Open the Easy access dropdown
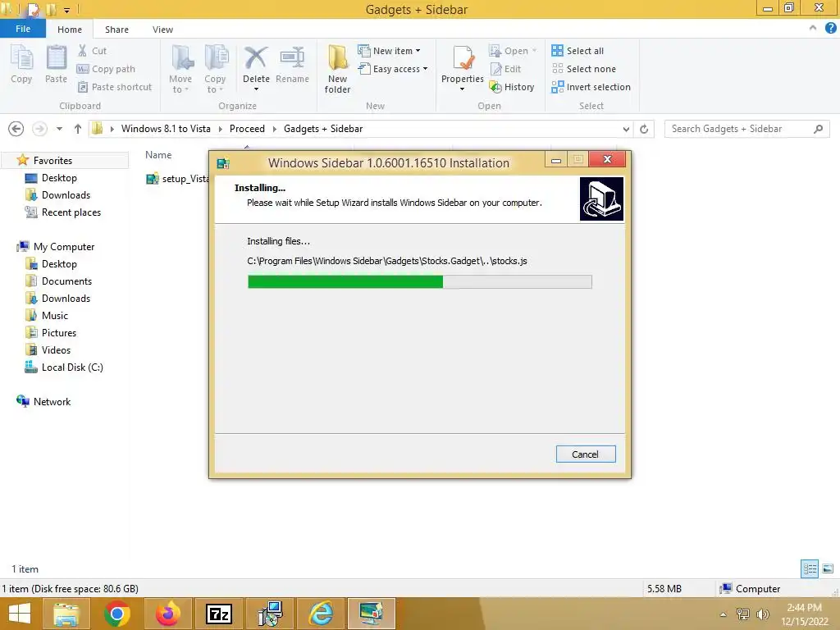Image resolution: width=840 pixels, height=630 pixels. (x=393, y=69)
